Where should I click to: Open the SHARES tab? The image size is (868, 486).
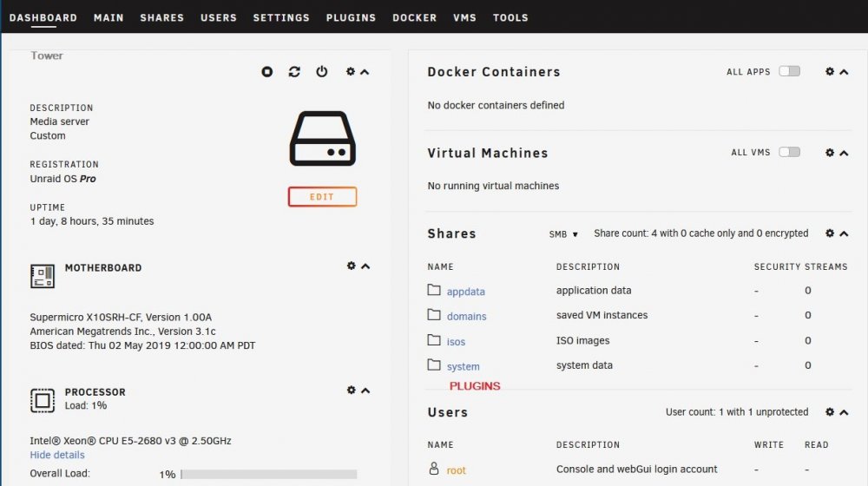click(x=161, y=17)
